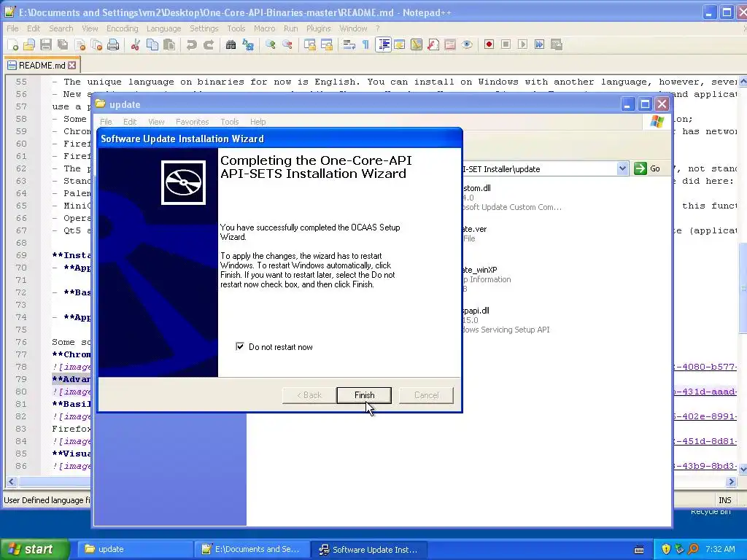The height and width of the screenshot is (560, 747).
Task: Uncheck the Do not restart now checkbox
Action: point(239,346)
